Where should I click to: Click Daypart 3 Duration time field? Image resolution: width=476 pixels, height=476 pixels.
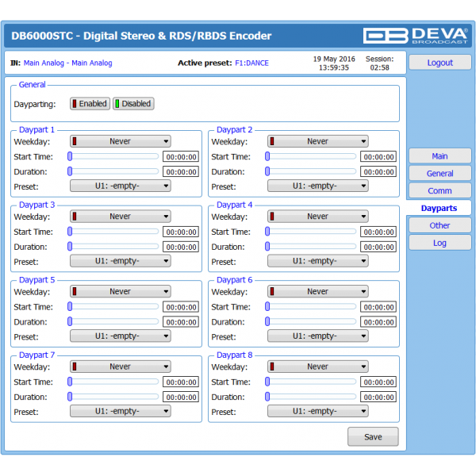pos(181,247)
